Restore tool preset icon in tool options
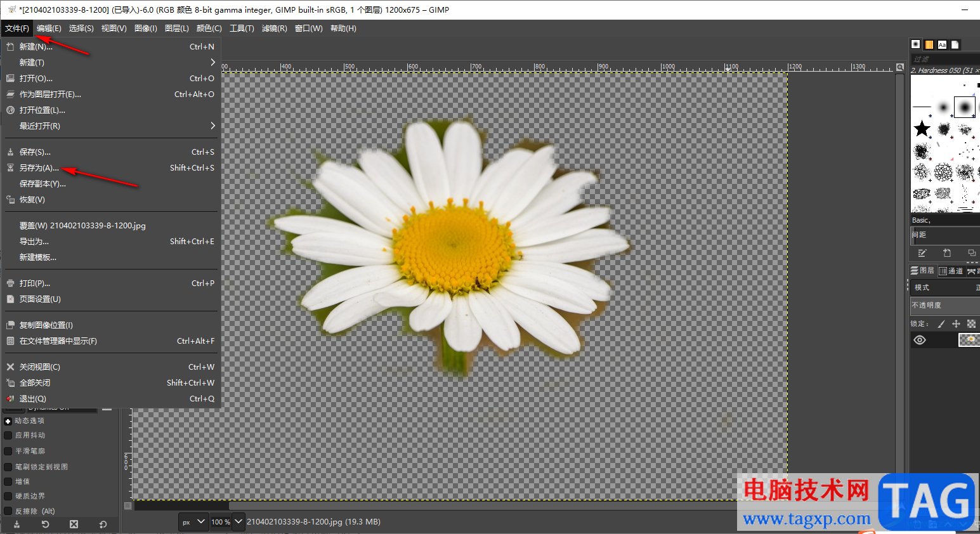Viewport: 980px width, 534px height. 45,524
